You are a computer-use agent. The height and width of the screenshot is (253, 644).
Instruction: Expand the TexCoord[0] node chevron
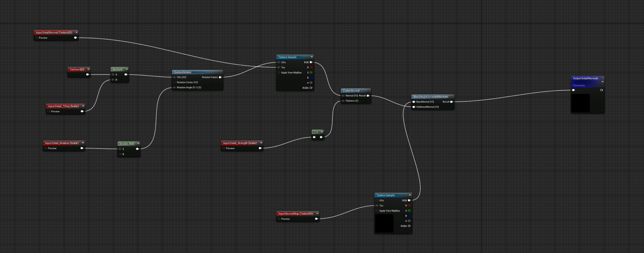tap(88, 69)
